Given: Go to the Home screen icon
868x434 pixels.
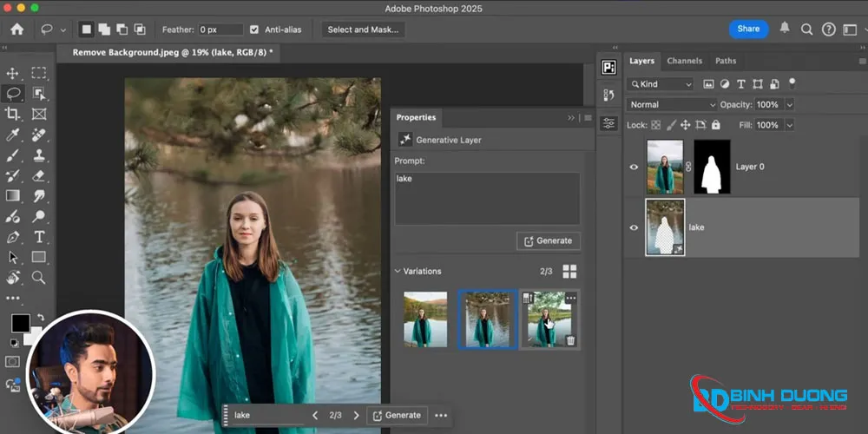Looking at the screenshot, I should click(17, 30).
